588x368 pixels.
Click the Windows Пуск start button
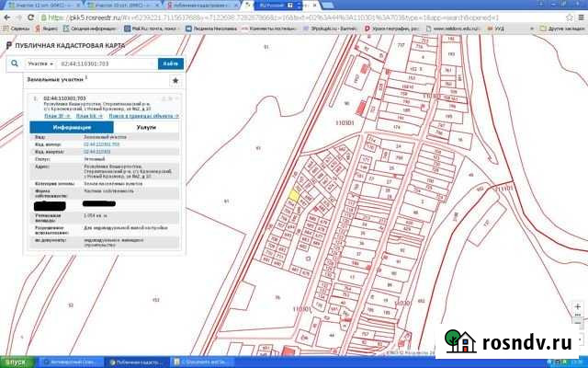16,362
